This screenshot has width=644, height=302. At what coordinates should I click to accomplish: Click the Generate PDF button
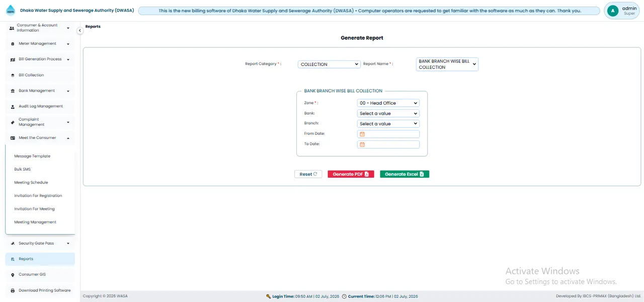coord(351,174)
